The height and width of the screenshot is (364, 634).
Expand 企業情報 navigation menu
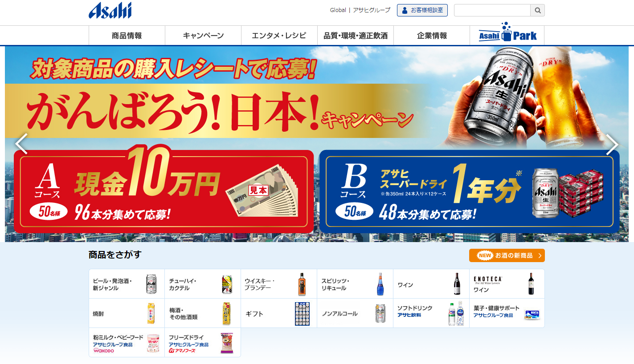[432, 36]
